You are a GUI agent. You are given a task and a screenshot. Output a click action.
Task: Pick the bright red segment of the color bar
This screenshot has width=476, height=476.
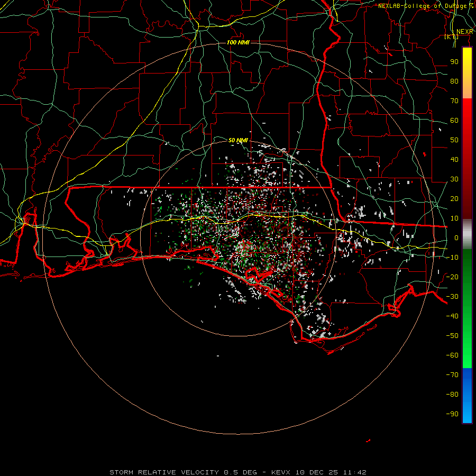pos(467,111)
